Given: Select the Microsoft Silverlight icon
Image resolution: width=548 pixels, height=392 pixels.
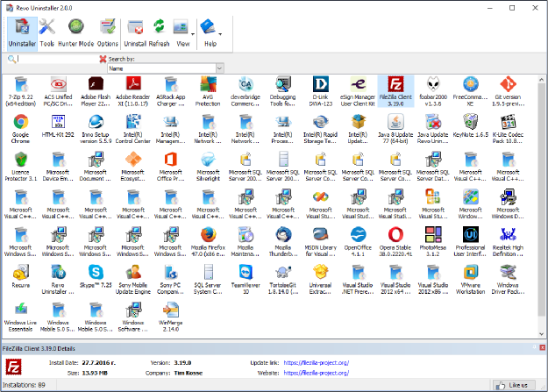Looking at the screenshot, I should point(208,167).
